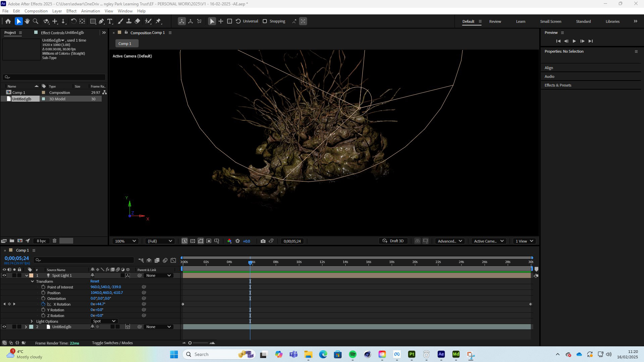Select the Pen tool

101,21
